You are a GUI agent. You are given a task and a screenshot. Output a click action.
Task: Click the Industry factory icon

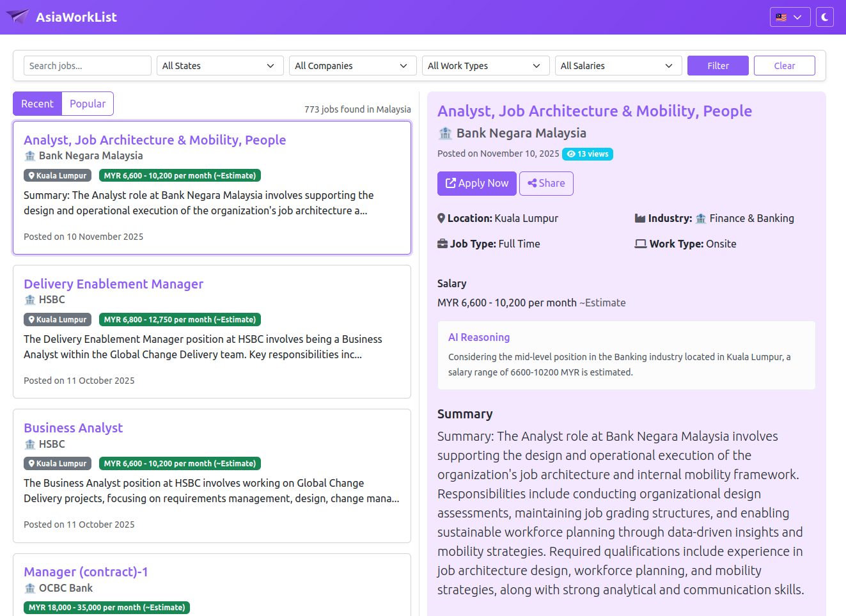[x=640, y=218]
